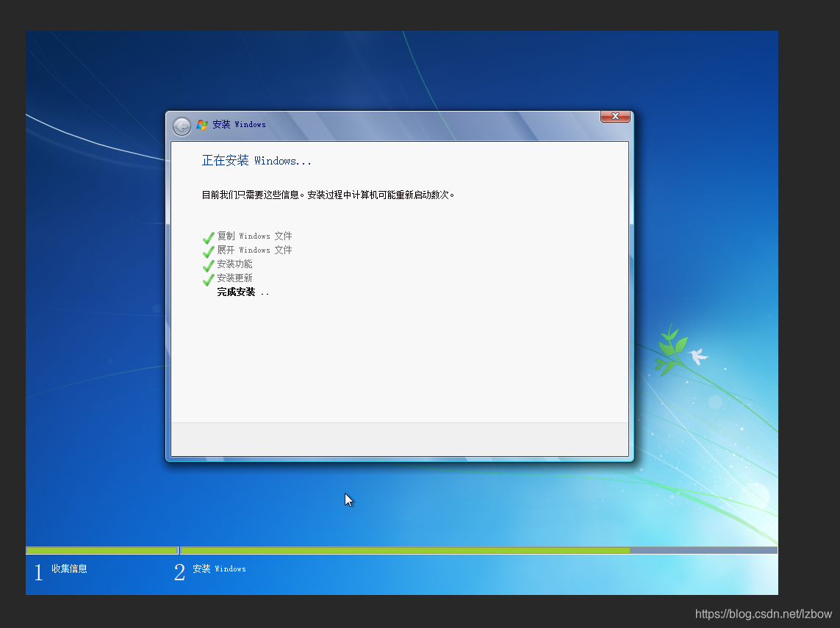Click the checkmark beside 安装功能
The image size is (840, 628).
click(x=209, y=266)
